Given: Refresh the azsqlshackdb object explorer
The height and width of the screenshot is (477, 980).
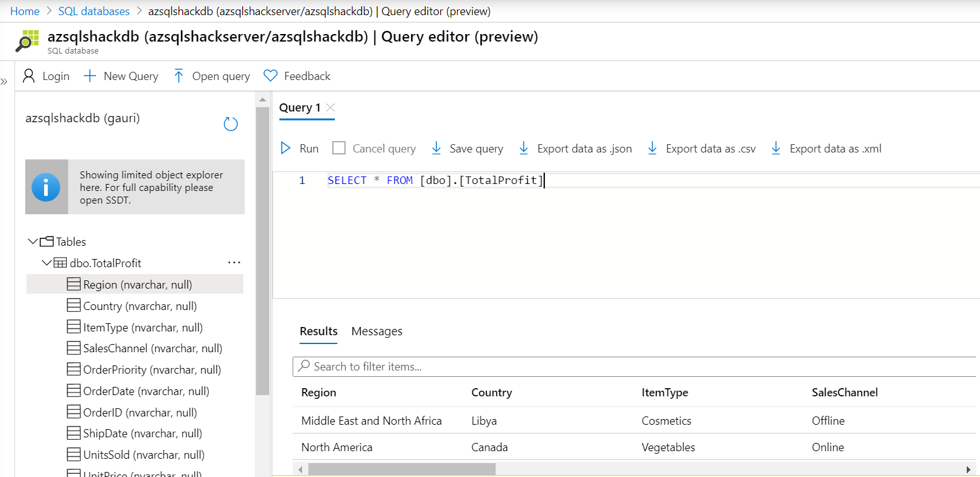Looking at the screenshot, I should (x=230, y=124).
